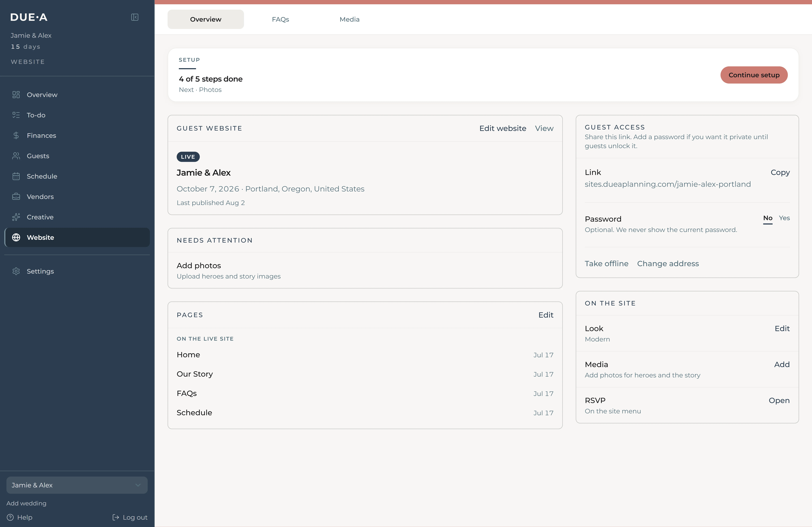
Task: Click the 'Last published Aug 2' text
Action: [x=211, y=203]
